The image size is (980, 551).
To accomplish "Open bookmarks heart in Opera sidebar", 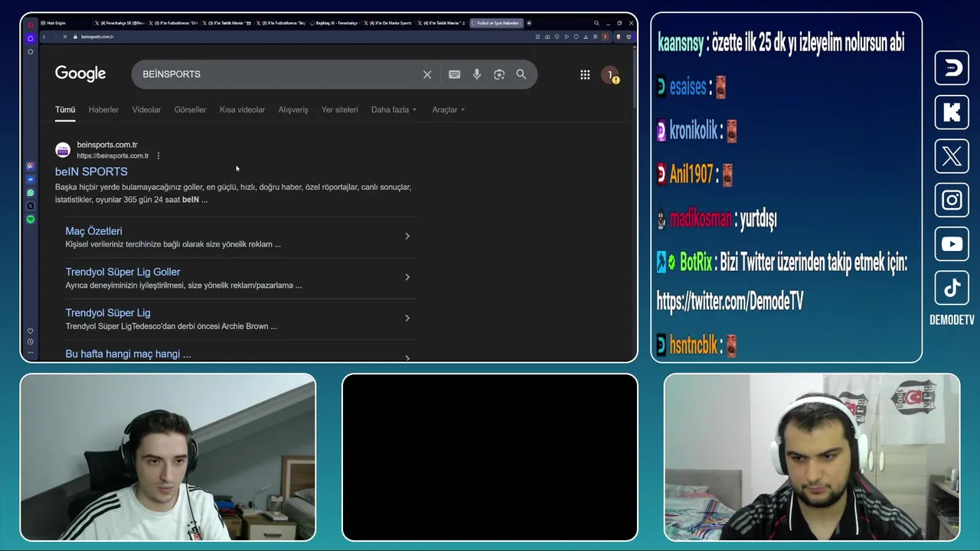I will tap(31, 331).
